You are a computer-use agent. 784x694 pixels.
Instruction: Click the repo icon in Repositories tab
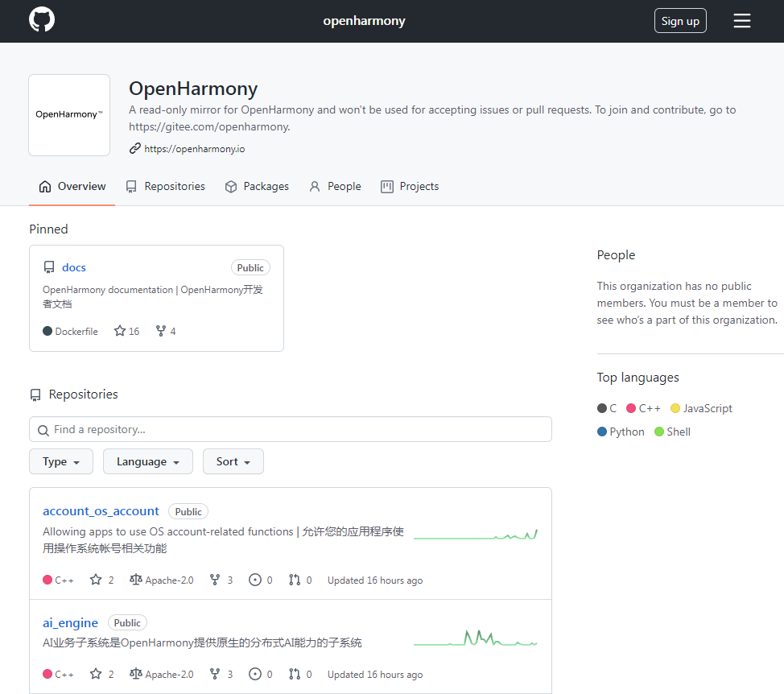click(x=131, y=187)
